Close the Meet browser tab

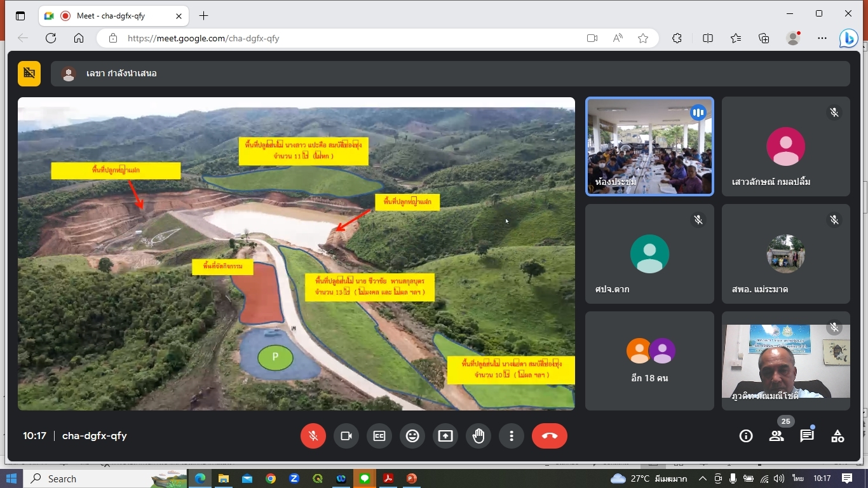click(179, 16)
